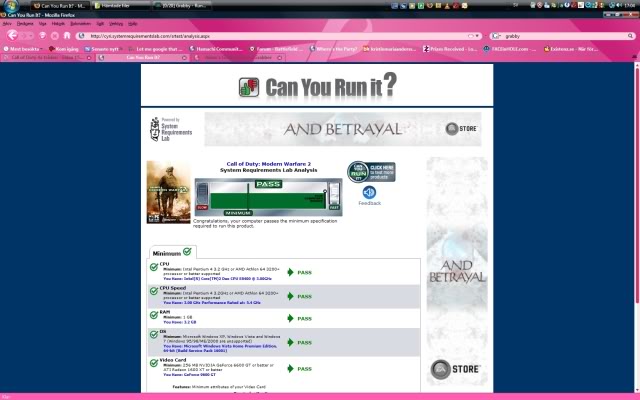Switch to the Can You Run It browser tab
The width and height of the screenshot is (640, 400).
130,58
